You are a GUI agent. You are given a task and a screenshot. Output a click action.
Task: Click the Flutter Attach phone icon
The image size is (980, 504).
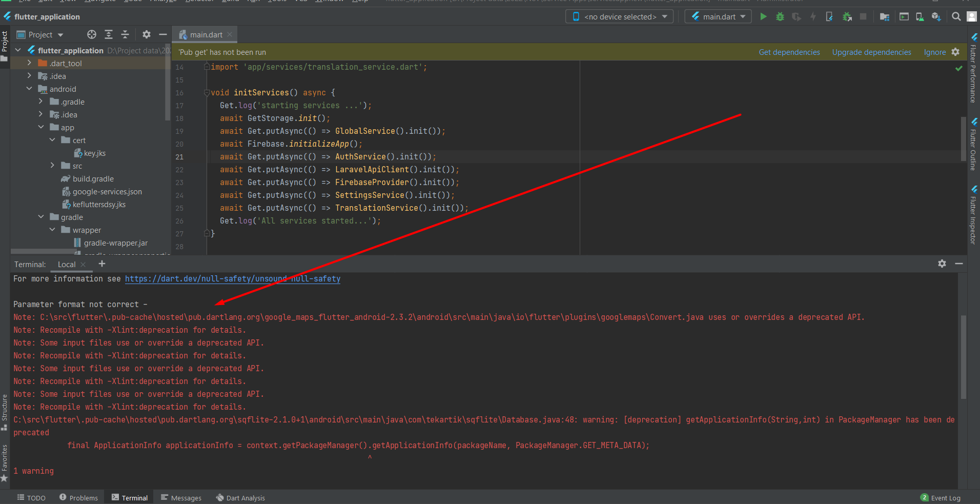click(x=829, y=16)
